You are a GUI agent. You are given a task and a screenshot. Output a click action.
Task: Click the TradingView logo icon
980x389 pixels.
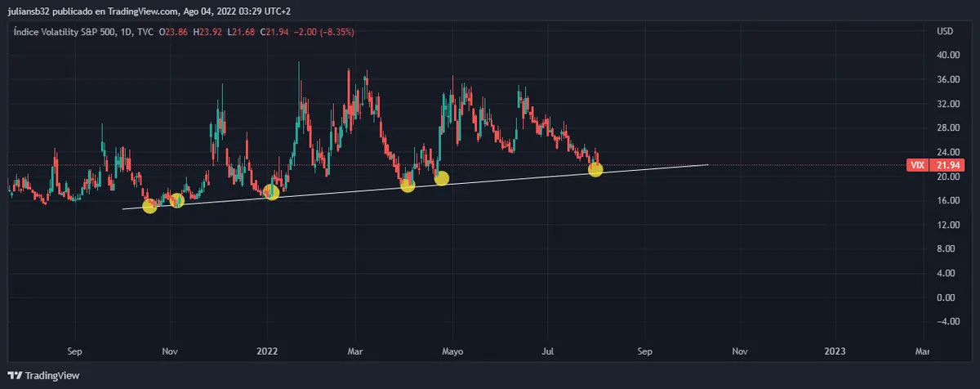(x=14, y=376)
